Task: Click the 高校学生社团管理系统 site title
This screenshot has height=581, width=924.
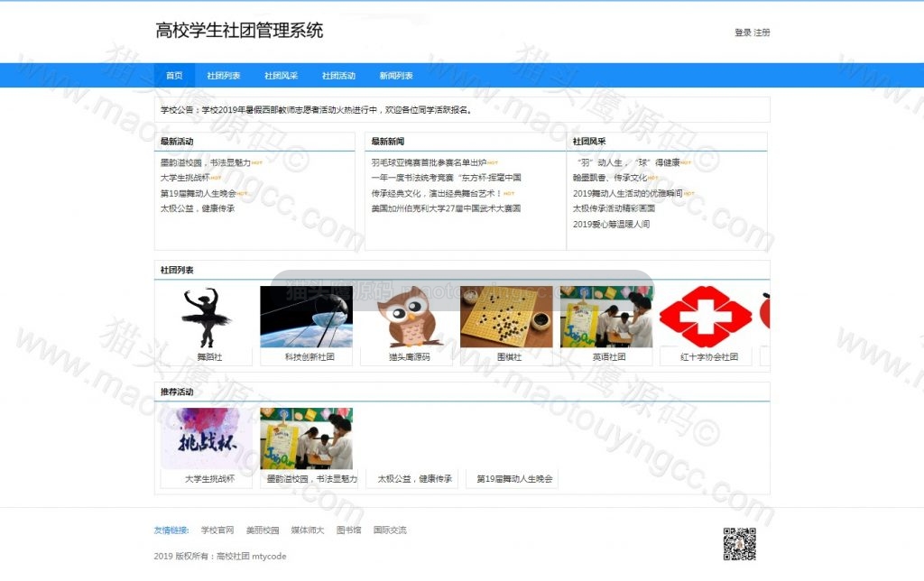Action: [239, 31]
